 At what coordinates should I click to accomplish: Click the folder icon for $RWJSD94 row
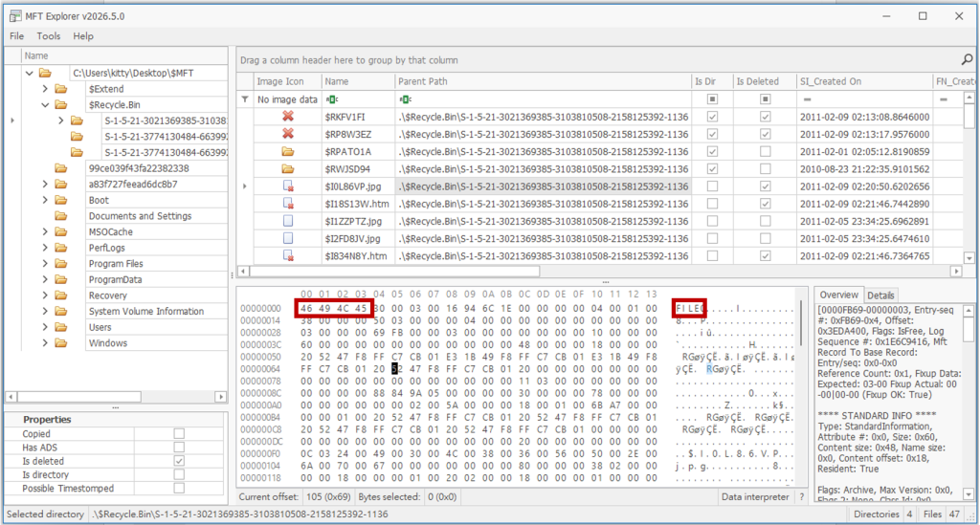[x=288, y=168]
